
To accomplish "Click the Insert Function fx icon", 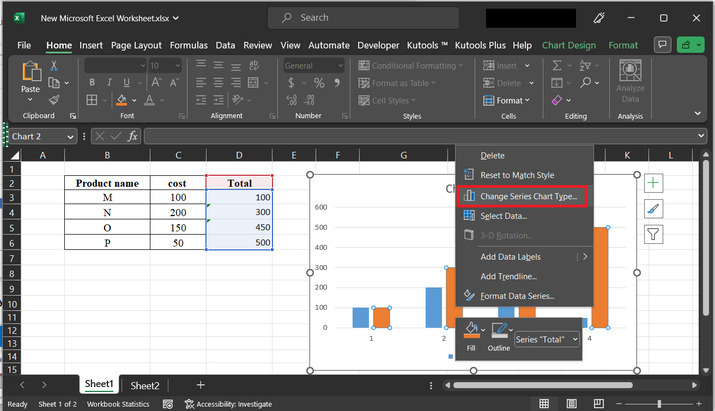I will 132,136.
